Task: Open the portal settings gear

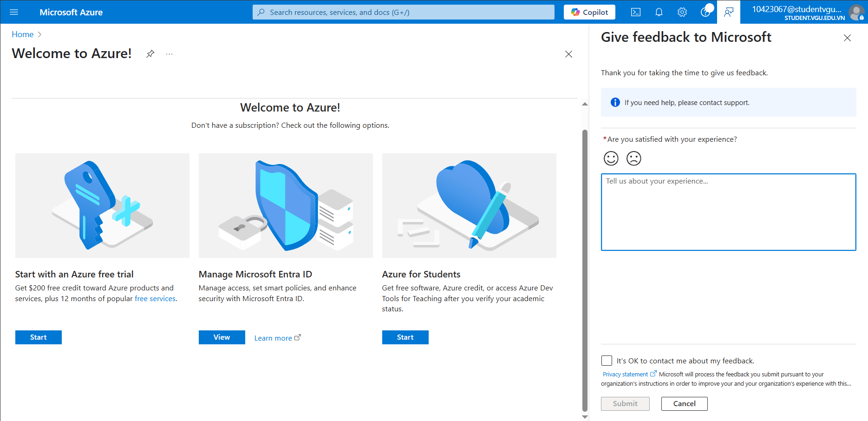Action: [682, 12]
